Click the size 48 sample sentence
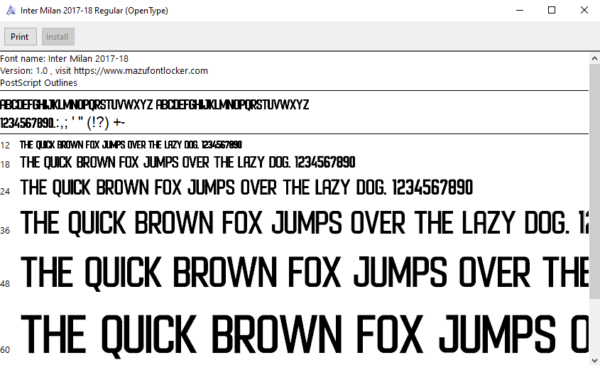600x365 pixels. 304,273
